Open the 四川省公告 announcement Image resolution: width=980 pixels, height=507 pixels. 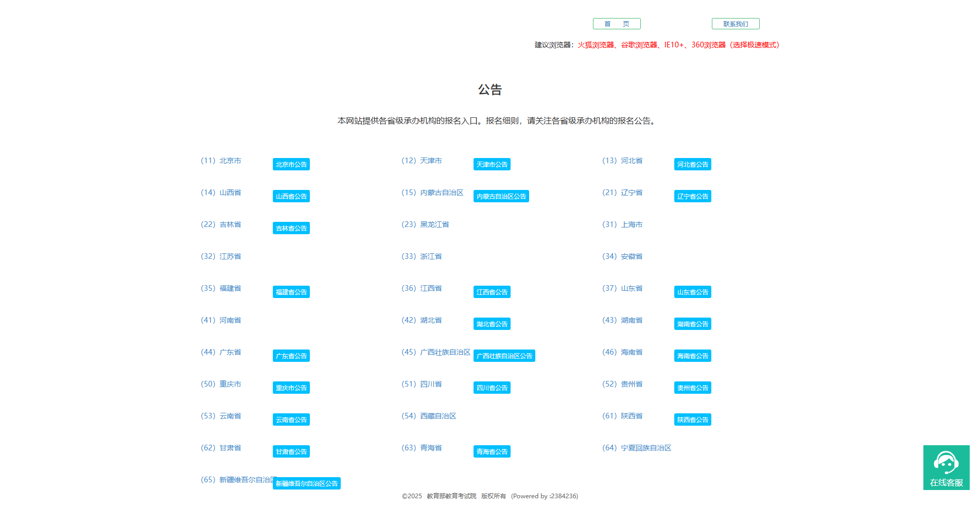point(492,388)
